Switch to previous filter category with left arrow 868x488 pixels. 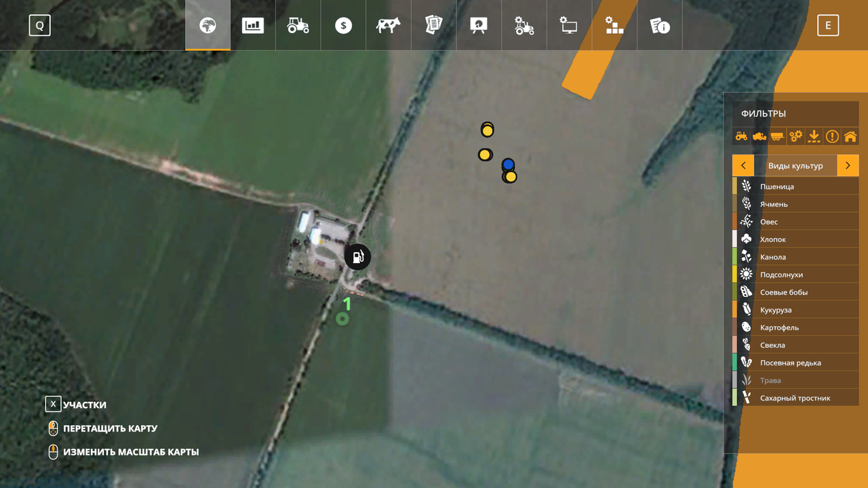(743, 165)
